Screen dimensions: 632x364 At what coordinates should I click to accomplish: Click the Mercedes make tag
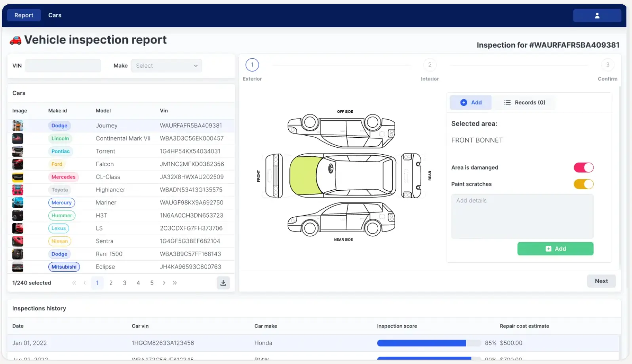[63, 177]
